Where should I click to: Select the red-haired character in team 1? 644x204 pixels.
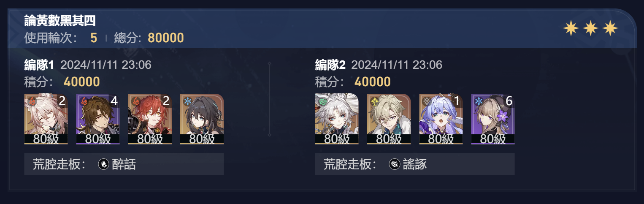[x=150, y=119]
